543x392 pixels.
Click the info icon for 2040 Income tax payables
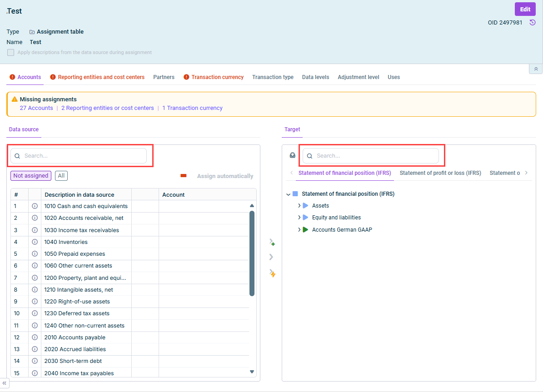(x=35, y=373)
